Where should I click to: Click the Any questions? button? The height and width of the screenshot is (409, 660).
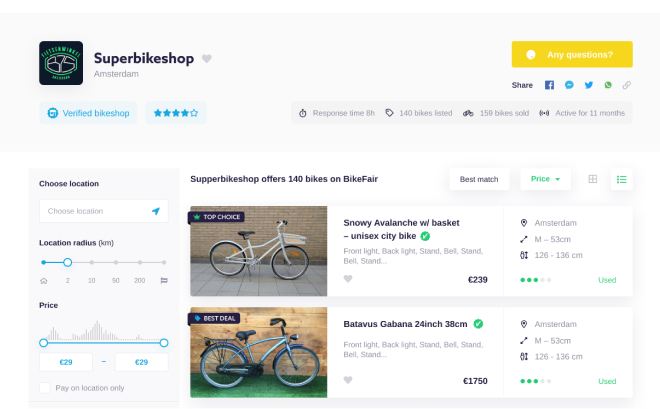(571, 54)
